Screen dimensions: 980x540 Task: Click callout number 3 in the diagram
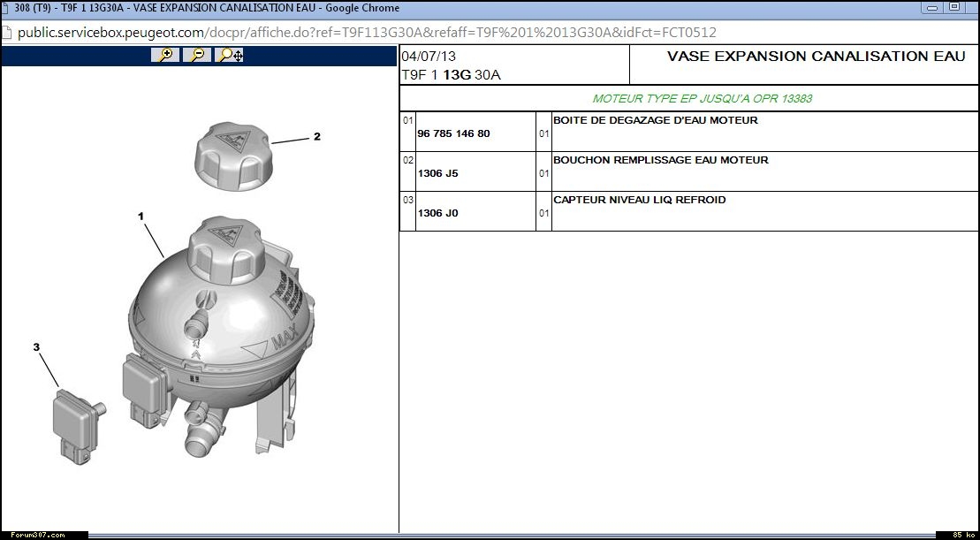tap(36, 347)
